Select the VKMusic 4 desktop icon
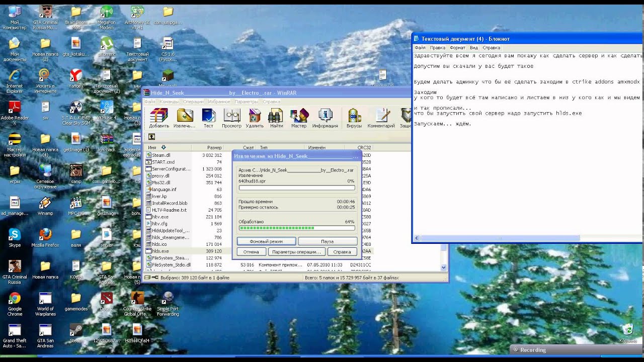644x362 pixels. (107, 107)
